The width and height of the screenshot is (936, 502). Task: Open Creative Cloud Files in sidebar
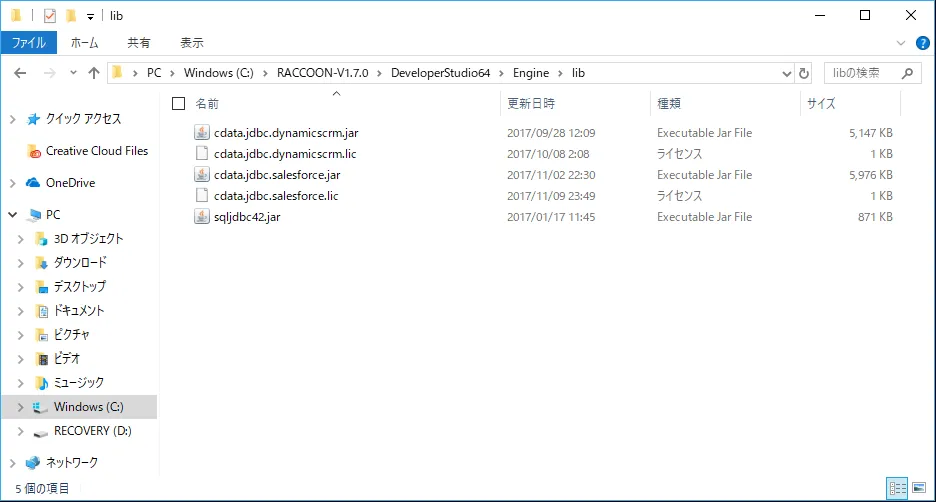(x=96, y=151)
